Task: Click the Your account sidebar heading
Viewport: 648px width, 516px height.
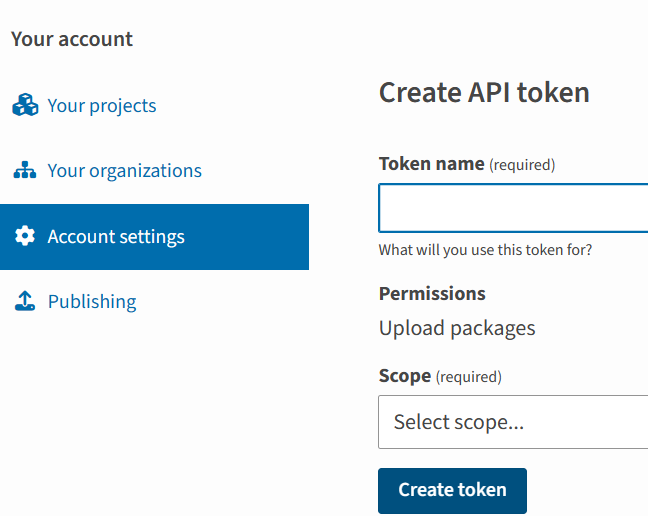Action: [72, 39]
